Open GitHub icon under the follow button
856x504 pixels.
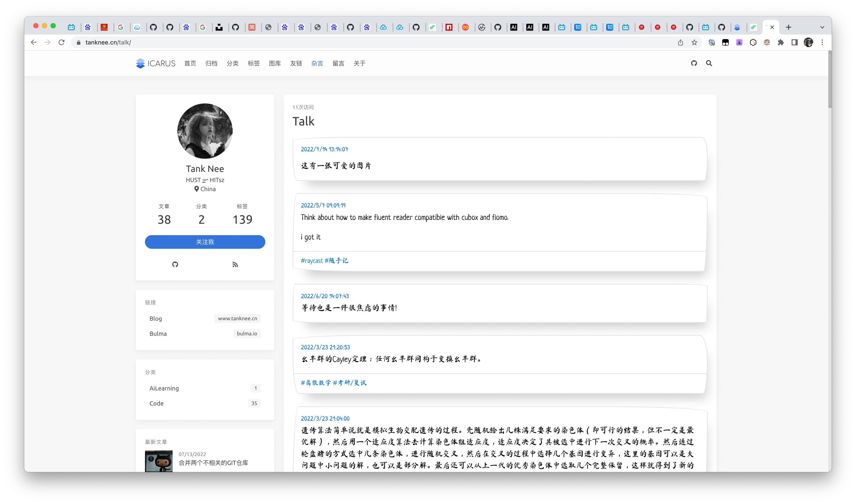tap(175, 265)
